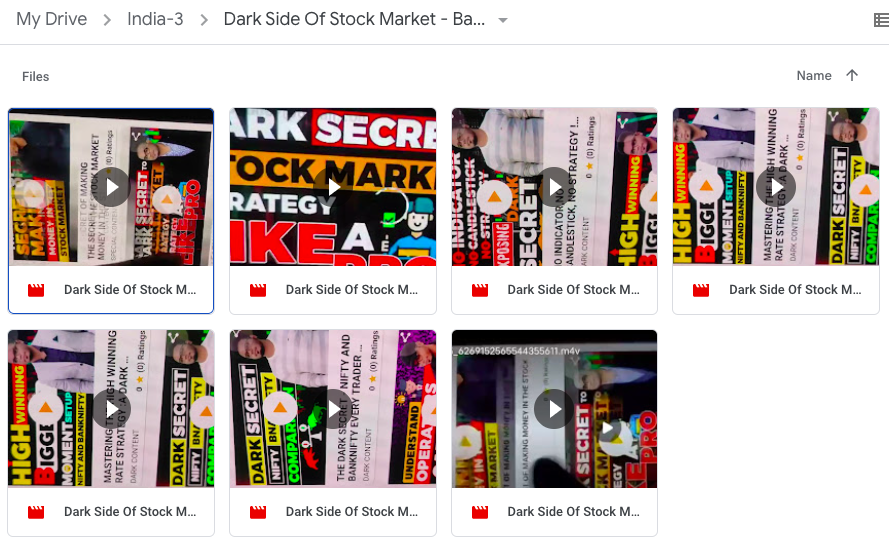Open the current folder dropdown arrow
889x539 pixels.
coord(502,20)
